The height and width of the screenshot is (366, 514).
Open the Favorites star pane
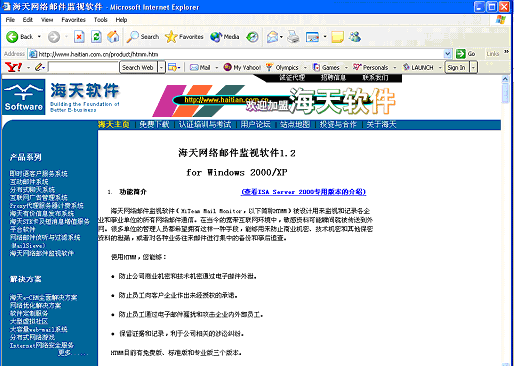click(x=184, y=37)
